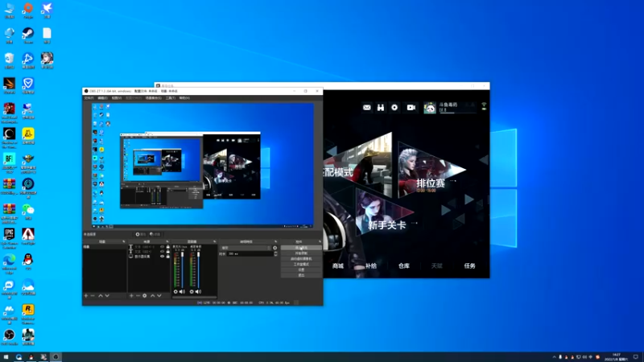Open OBS 设置 settings button

click(301, 269)
